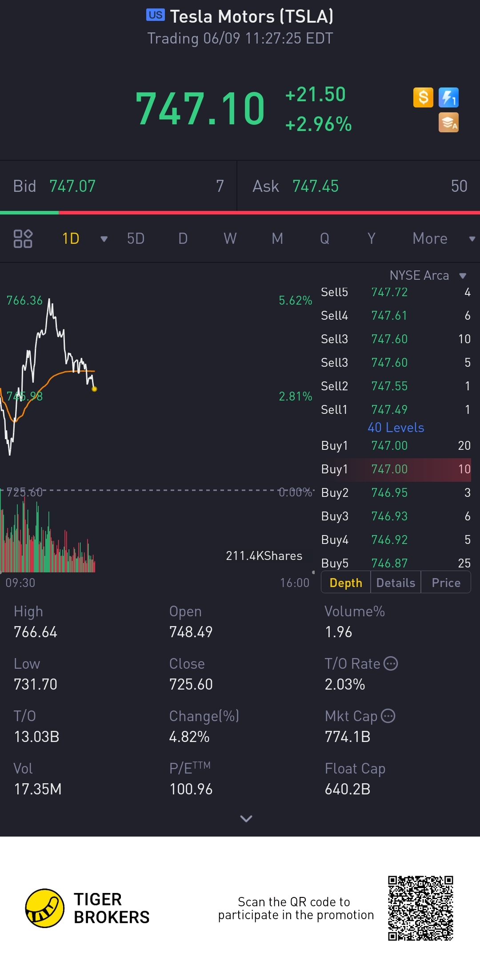Tap the blue lightning bolt icon
The height and width of the screenshot is (980, 480).
448,97
